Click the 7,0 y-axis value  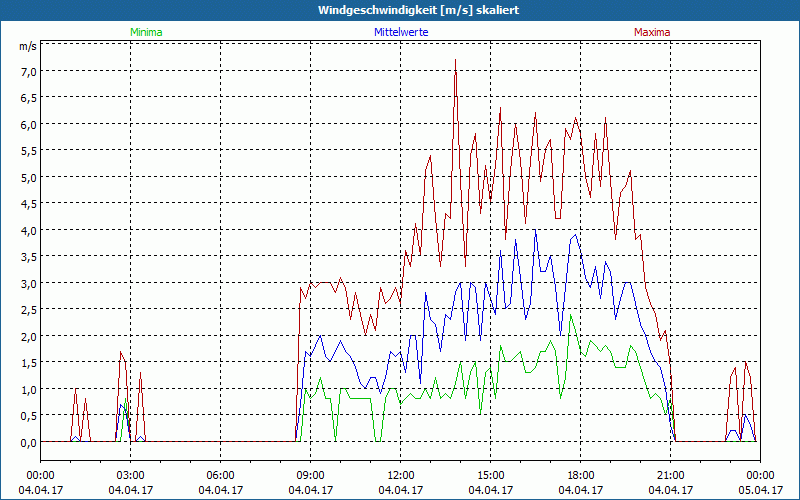coord(28,71)
